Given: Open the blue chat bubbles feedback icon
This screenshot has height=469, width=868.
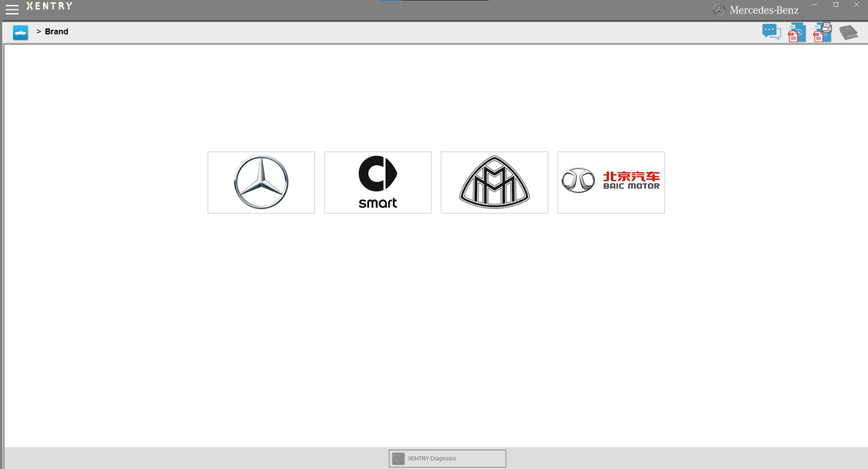Looking at the screenshot, I should point(771,32).
